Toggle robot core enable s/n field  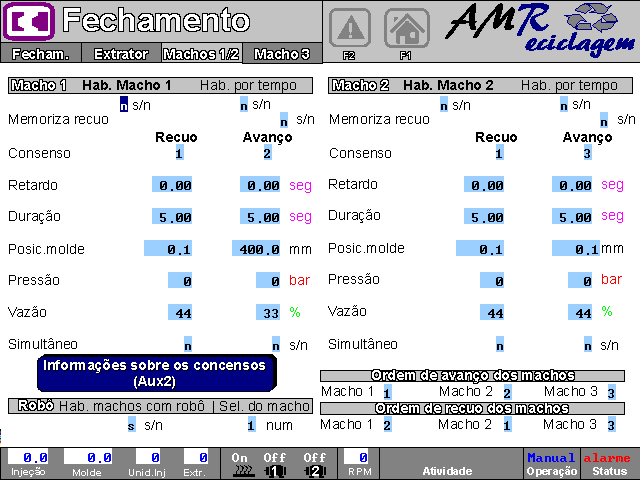(131, 425)
